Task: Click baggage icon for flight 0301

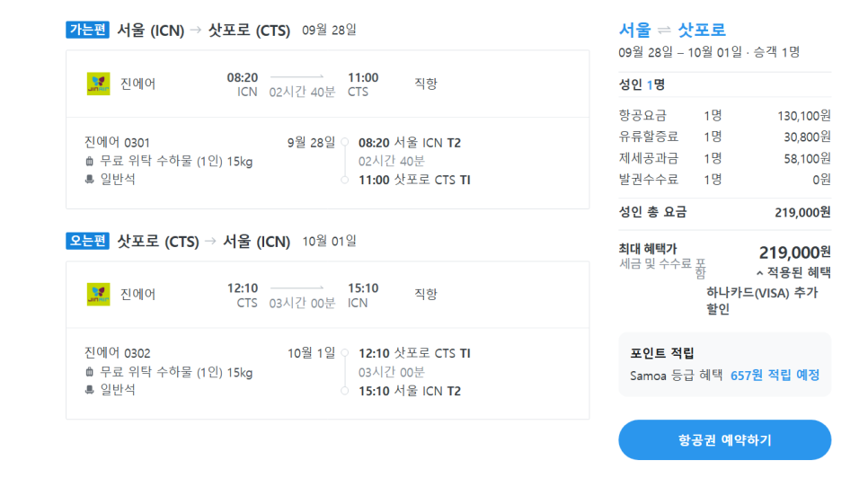Action: point(90,162)
